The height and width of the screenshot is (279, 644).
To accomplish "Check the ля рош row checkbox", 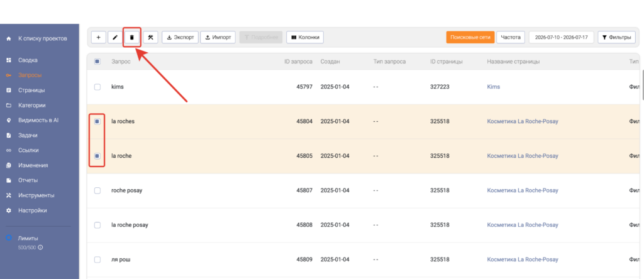I will [x=97, y=260].
